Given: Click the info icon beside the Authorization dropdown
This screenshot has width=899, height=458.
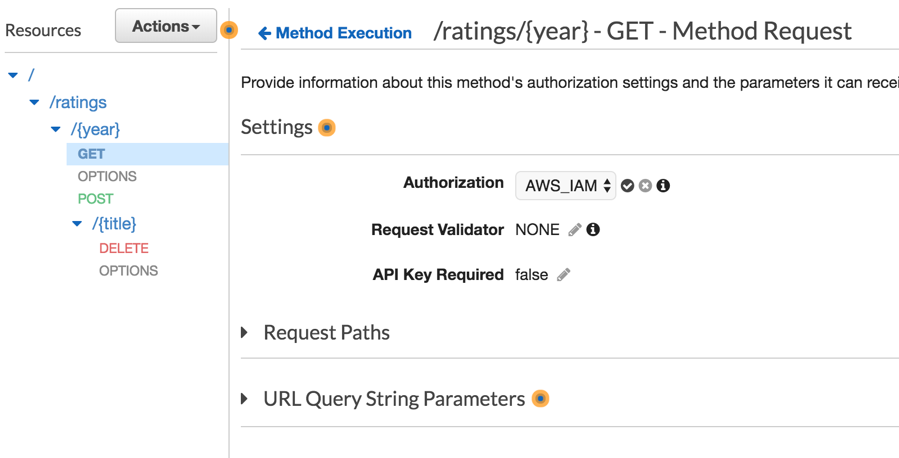Looking at the screenshot, I should coord(663,186).
